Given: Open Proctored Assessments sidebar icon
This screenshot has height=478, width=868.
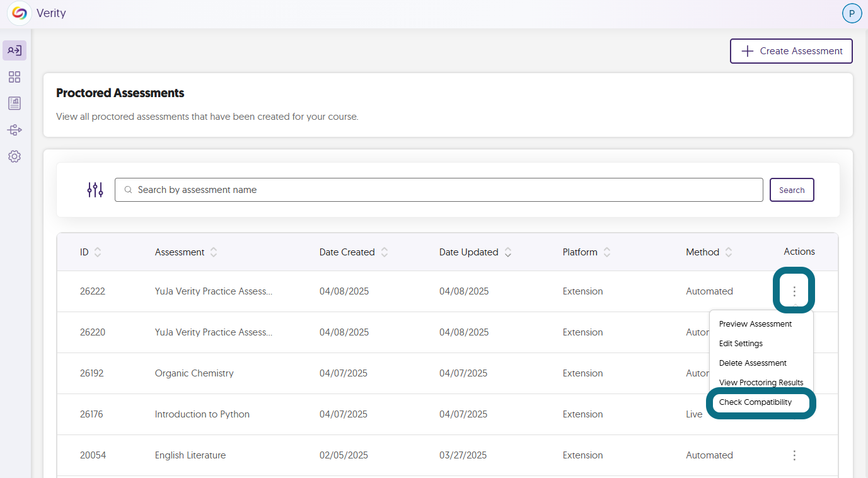Looking at the screenshot, I should pos(14,50).
